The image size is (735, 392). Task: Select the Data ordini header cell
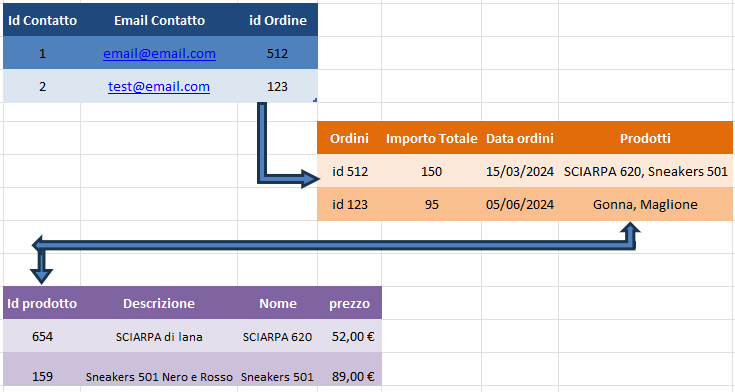(x=520, y=138)
